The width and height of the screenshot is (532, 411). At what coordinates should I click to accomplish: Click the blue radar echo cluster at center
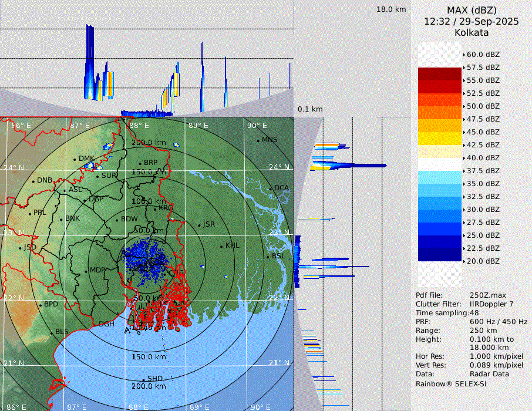tap(146, 258)
